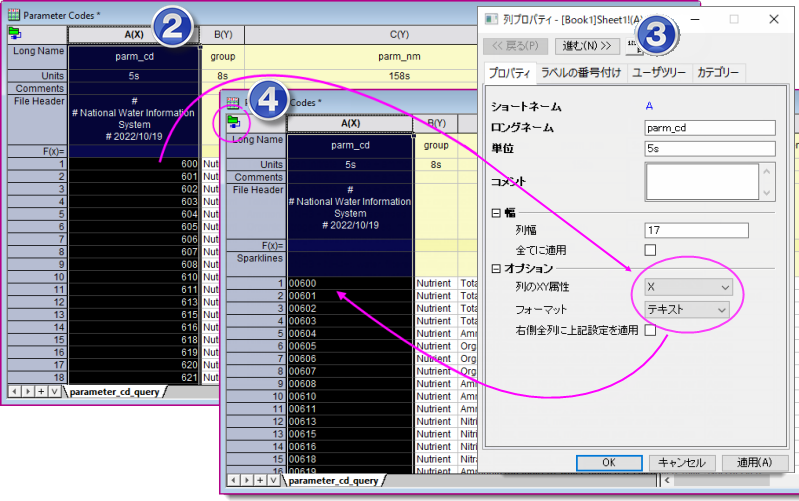Select A(X) column header in back worksheet
This screenshot has height=501, width=799.
tap(134, 34)
